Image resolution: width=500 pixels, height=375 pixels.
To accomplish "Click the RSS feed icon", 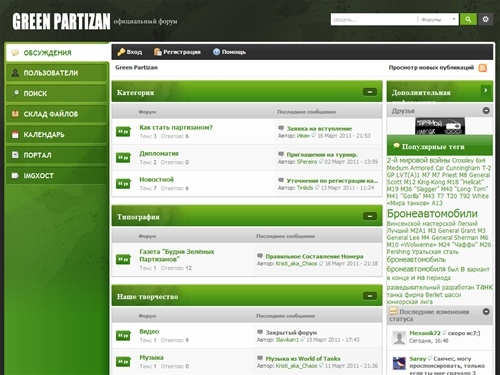I will (x=483, y=68).
